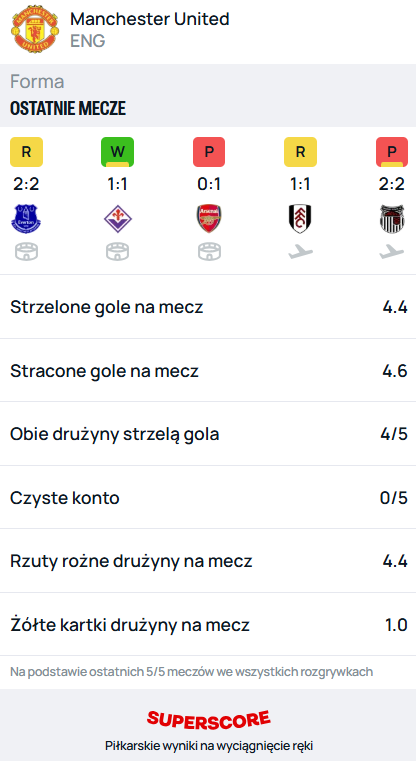The height and width of the screenshot is (761, 416).
Task: Click the airplane icon under Grimsby badge
Action: (392, 251)
